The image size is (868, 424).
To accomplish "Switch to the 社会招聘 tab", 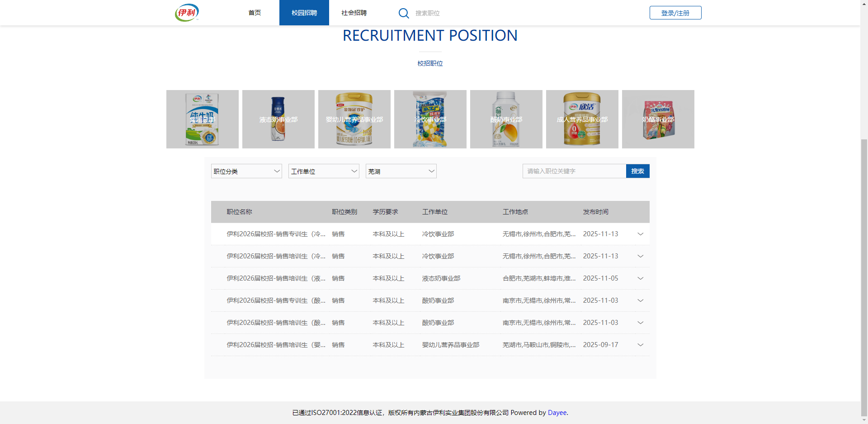I will (x=354, y=13).
